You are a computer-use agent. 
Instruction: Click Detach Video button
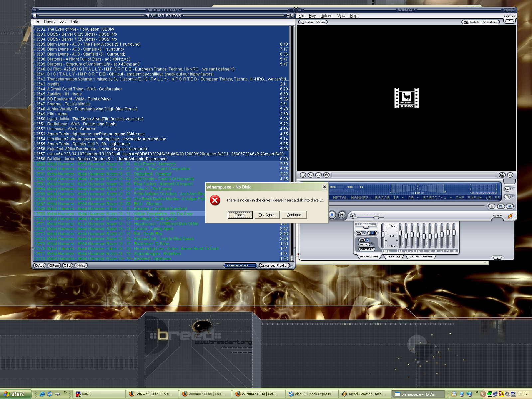313,22
